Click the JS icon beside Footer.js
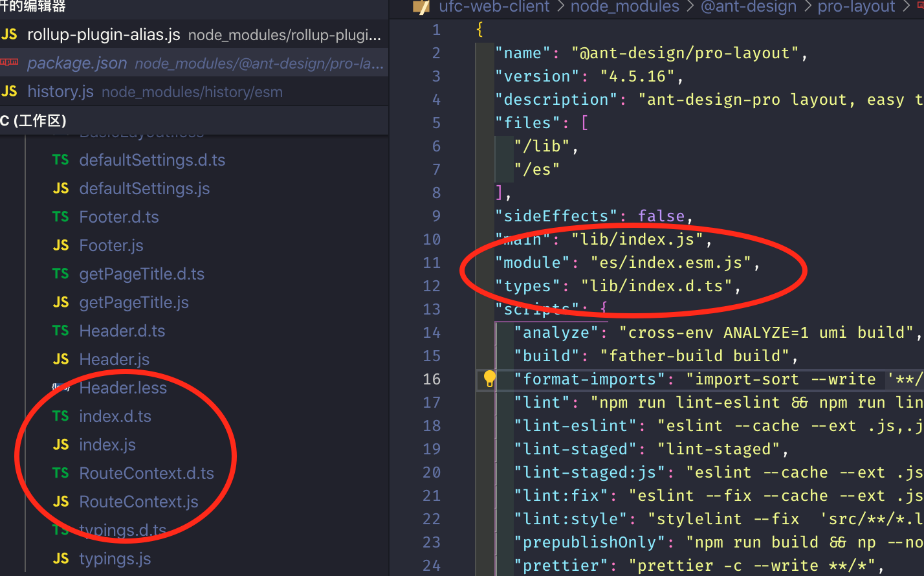The width and height of the screenshot is (924, 576). 60,245
